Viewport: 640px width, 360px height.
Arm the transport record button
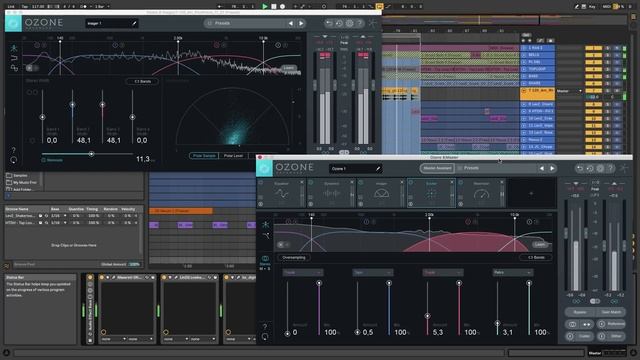pyautogui.click(x=282, y=7)
